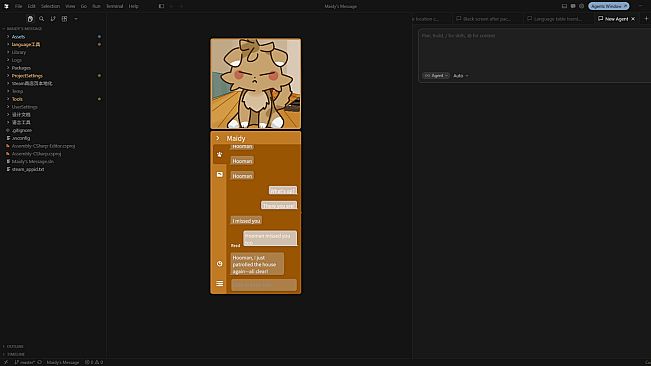This screenshot has width=651, height=366.
Task: Select the paw icon in Maidy app
Action: coord(220,154)
